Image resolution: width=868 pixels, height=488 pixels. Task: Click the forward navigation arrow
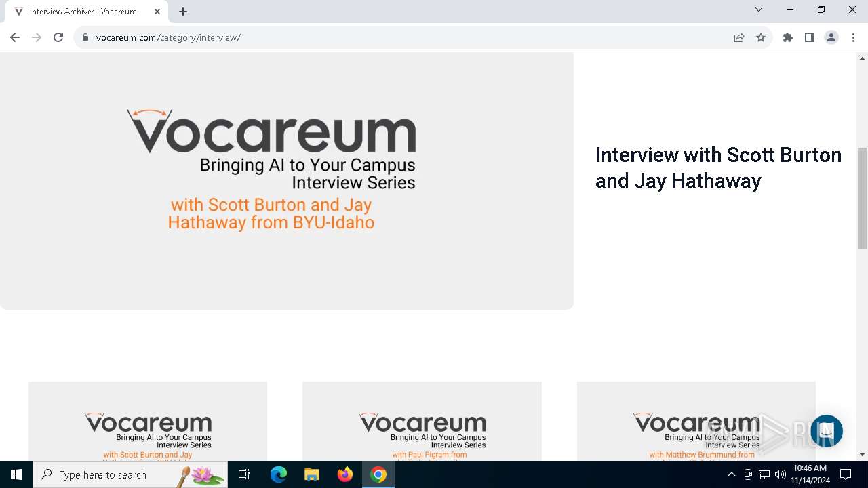click(x=37, y=37)
